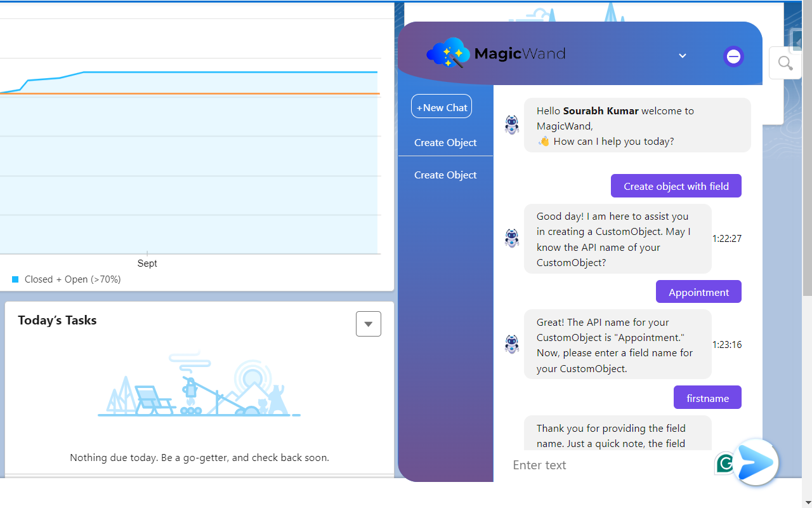Viewport: 812px width, 508px height.
Task: Click the Closed + Open (>70%) legend swatch
Action: coord(16,279)
